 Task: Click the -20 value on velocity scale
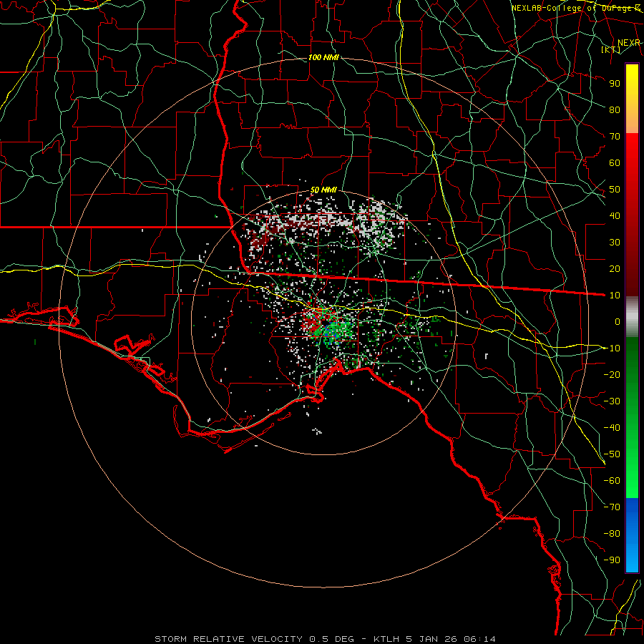612,374
